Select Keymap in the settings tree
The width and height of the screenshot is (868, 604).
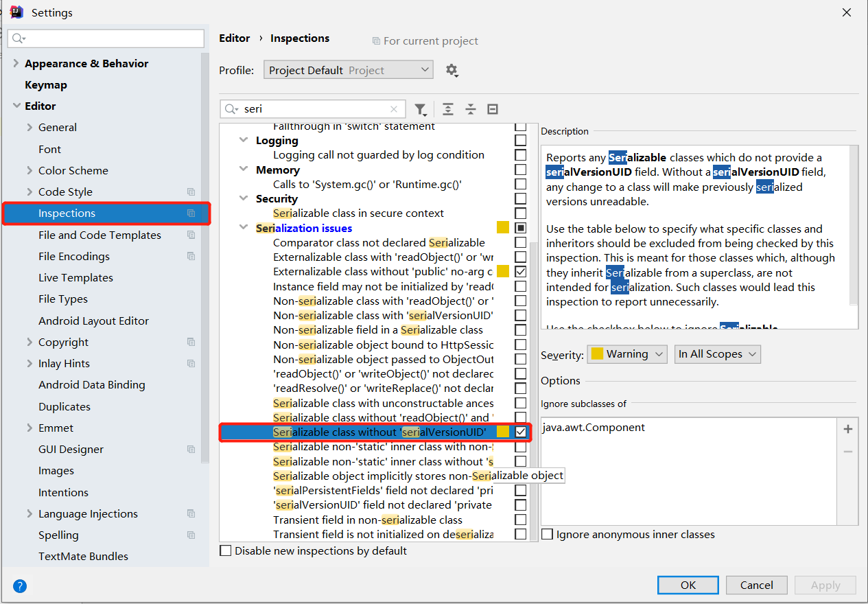coord(46,84)
